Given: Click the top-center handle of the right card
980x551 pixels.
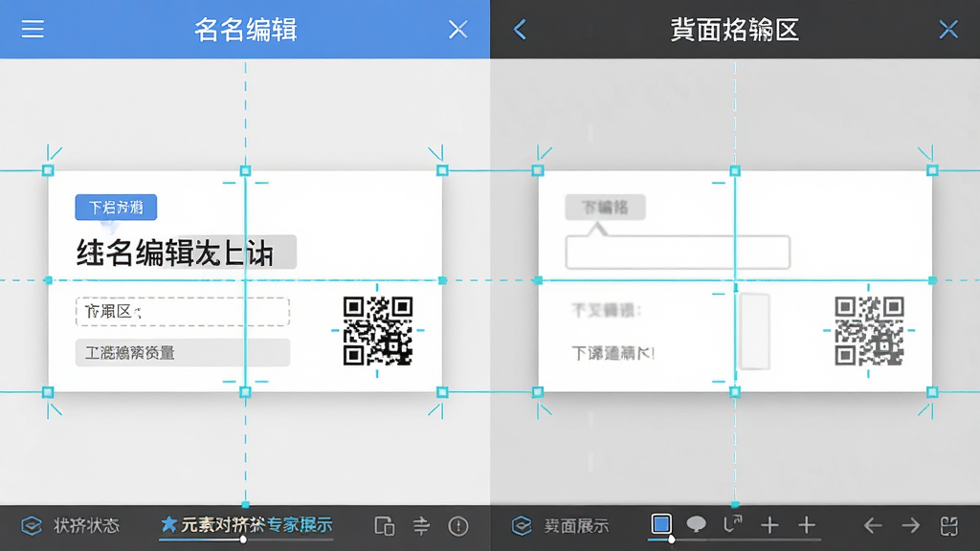Looking at the screenshot, I should pos(735,170).
